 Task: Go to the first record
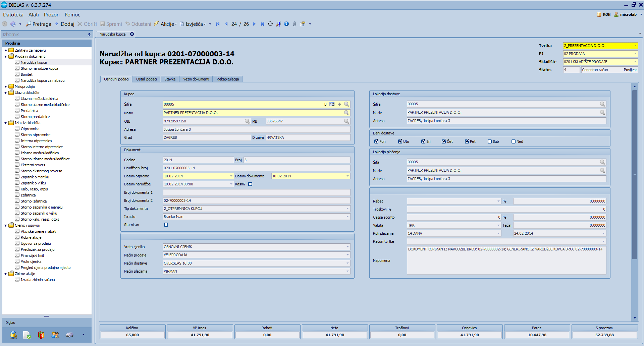click(x=218, y=24)
